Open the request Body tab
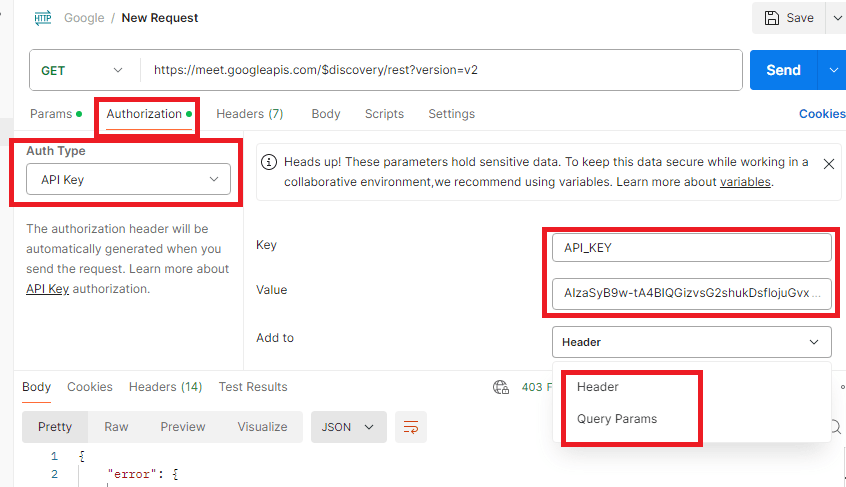Viewport: 846px width, 487px height. click(326, 114)
